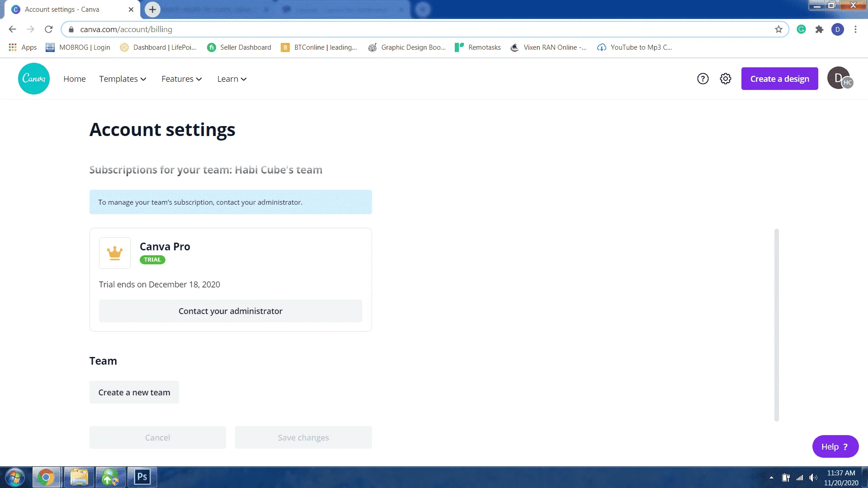Screen dimensions: 868x488
Task: Open Graphic Design Book bookmark
Action: pyautogui.click(x=407, y=47)
